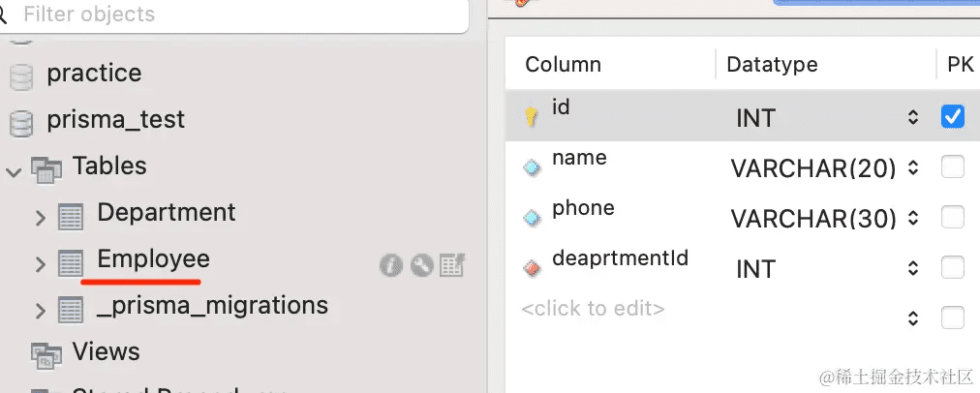Click the red diamond icon beside deaprtmentId

click(532, 268)
